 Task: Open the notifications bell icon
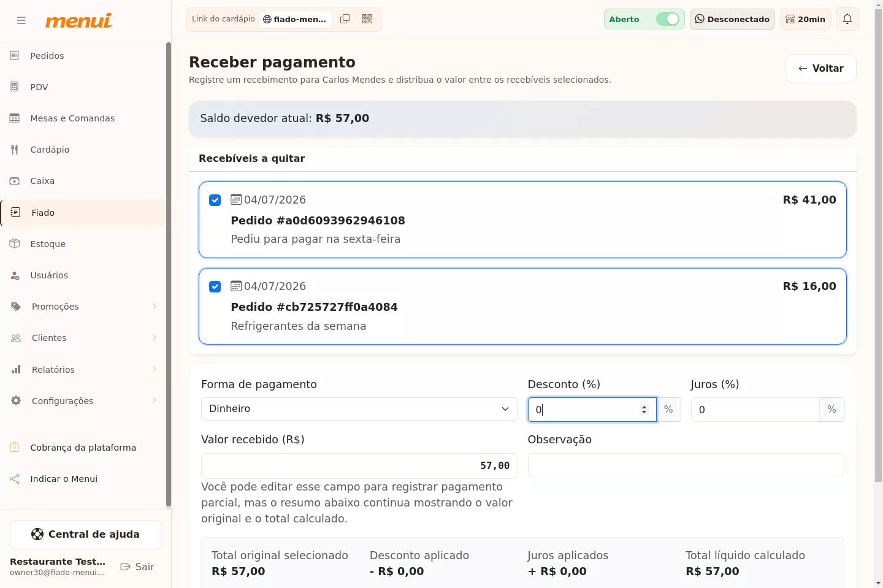[x=847, y=19]
